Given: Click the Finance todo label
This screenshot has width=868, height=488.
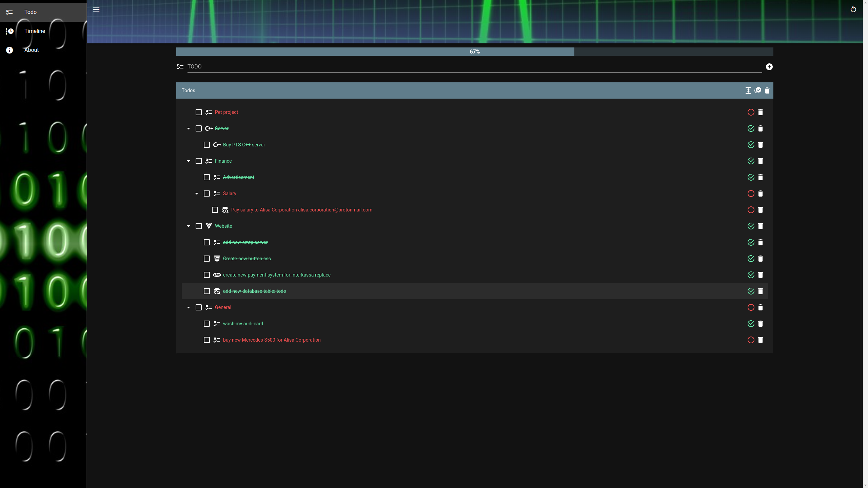Looking at the screenshot, I should tap(223, 161).
